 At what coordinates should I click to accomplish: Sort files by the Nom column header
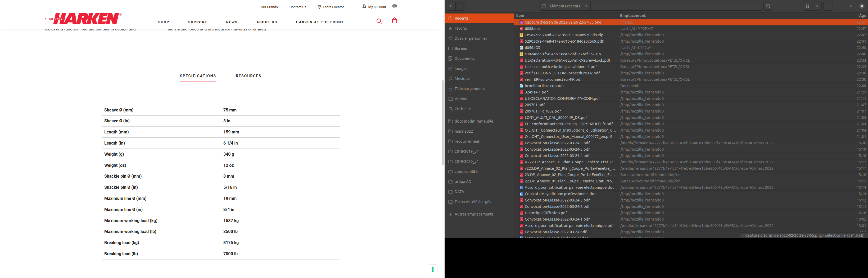point(520,16)
